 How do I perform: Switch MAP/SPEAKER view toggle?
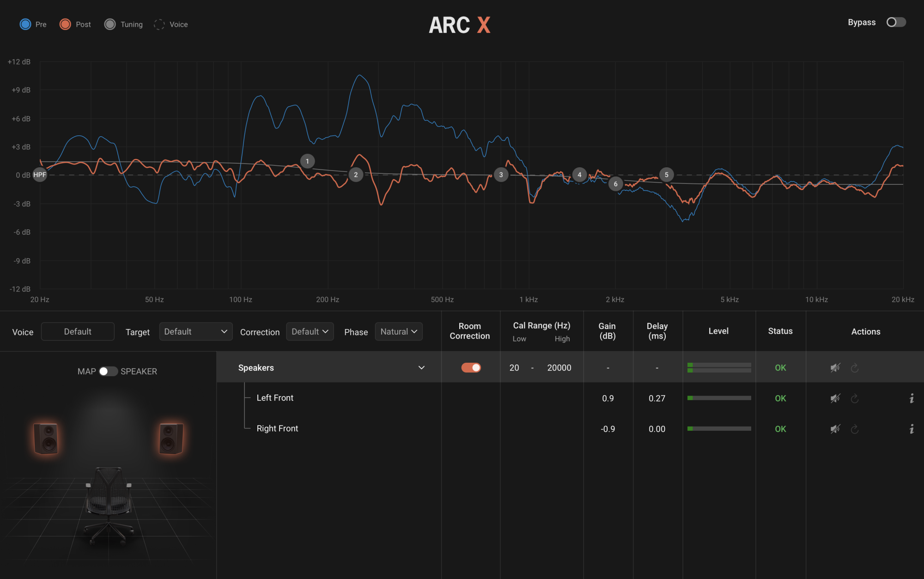(108, 372)
